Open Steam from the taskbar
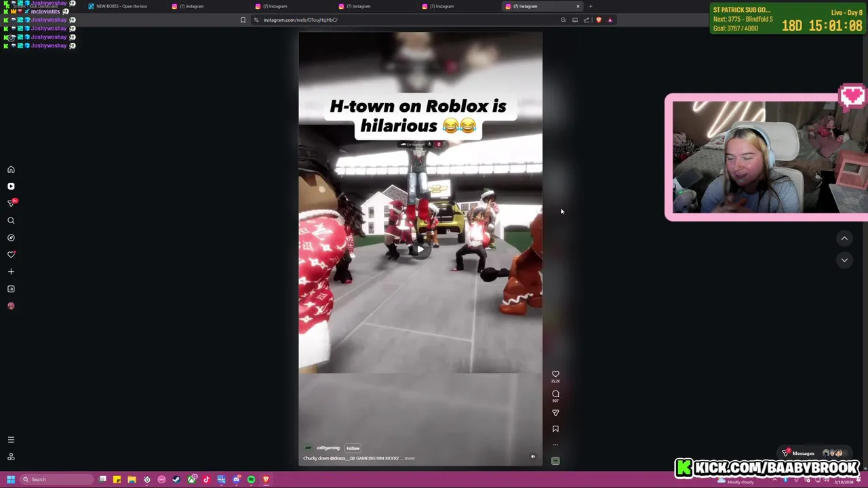The width and height of the screenshot is (868, 488). pos(176,479)
